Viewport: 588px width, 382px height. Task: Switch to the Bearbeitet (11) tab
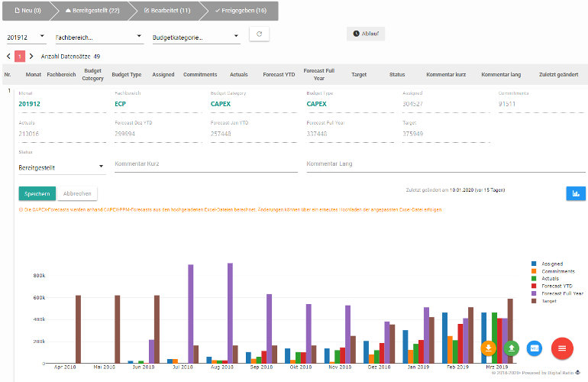click(x=166, y=11)
